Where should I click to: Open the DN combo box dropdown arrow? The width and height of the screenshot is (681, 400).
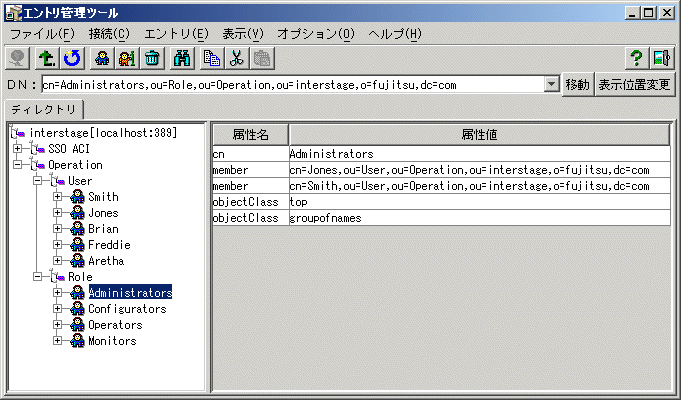[551, 85]
